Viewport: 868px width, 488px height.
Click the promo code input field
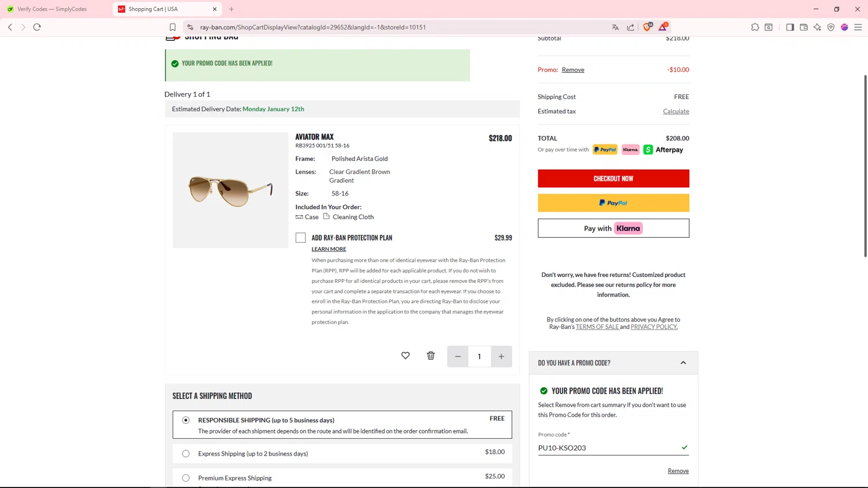(613, 448)
